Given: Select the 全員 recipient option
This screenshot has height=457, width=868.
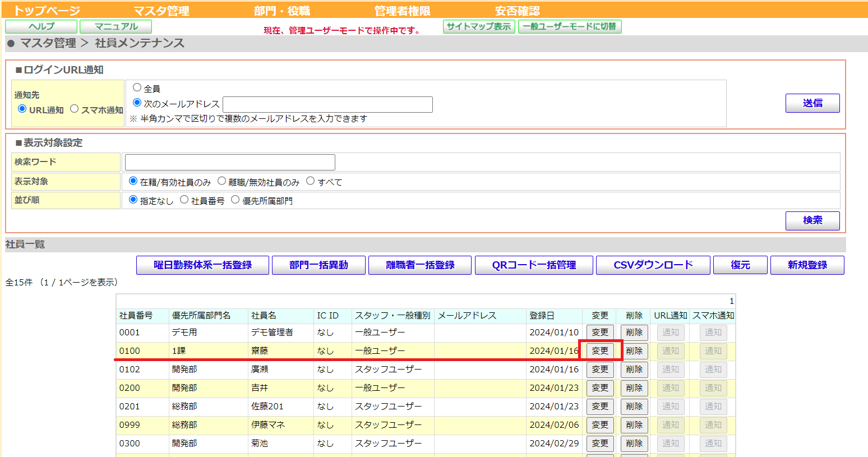Looking at the screenshot, I should (137, 87).
